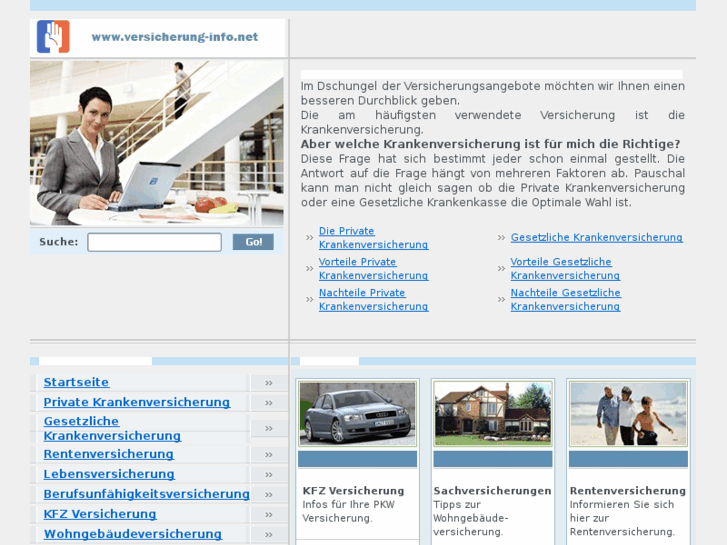The image size is (727, 545).
Task: Open the Gesetzliche Krankenversicherung content link
Action: [597, 237]
